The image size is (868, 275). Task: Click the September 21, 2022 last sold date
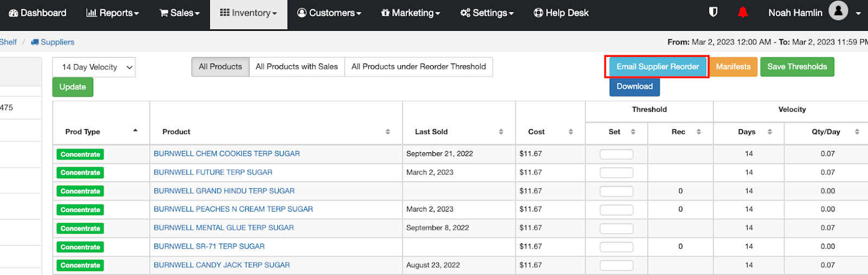439,154
